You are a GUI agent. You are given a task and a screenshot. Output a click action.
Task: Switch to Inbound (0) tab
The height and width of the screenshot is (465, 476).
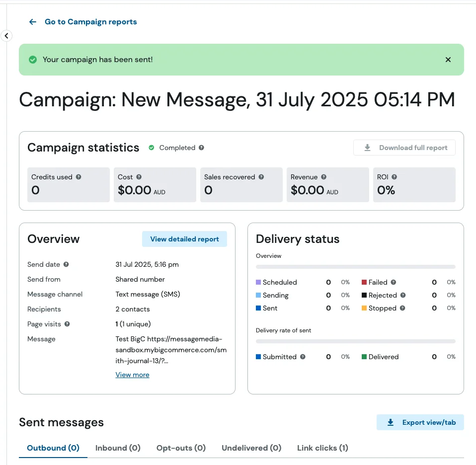tap(118, 448)
